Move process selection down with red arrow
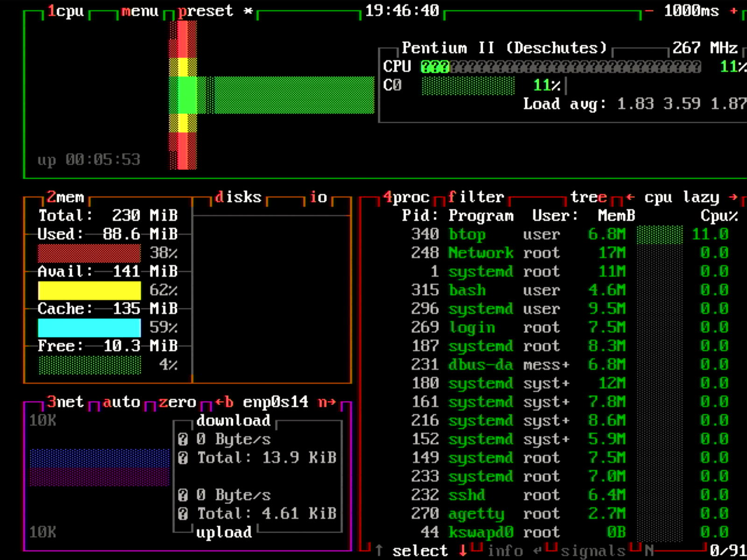The width and height of the screenshot is (747, 560). (463, 551)
